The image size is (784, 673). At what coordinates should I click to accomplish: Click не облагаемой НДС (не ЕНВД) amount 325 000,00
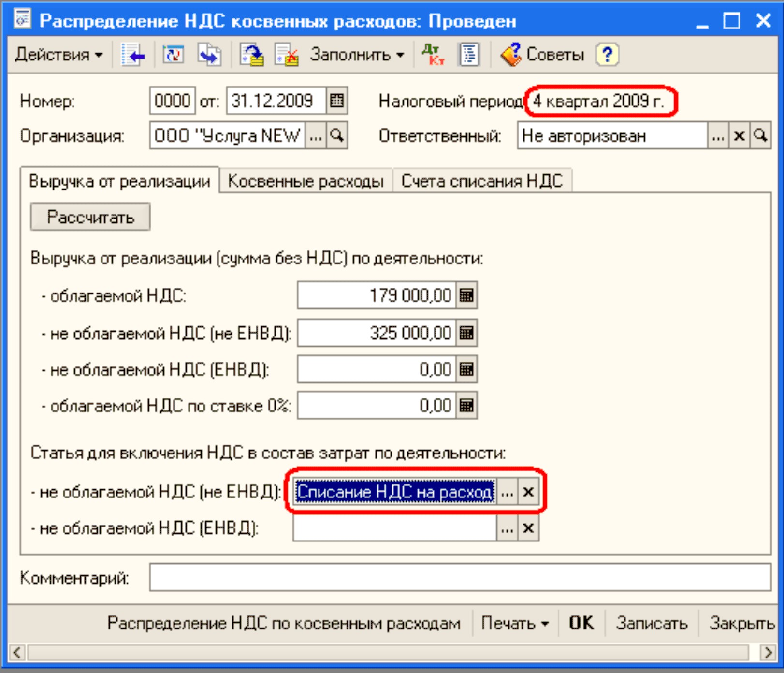[x=377, y=333]
